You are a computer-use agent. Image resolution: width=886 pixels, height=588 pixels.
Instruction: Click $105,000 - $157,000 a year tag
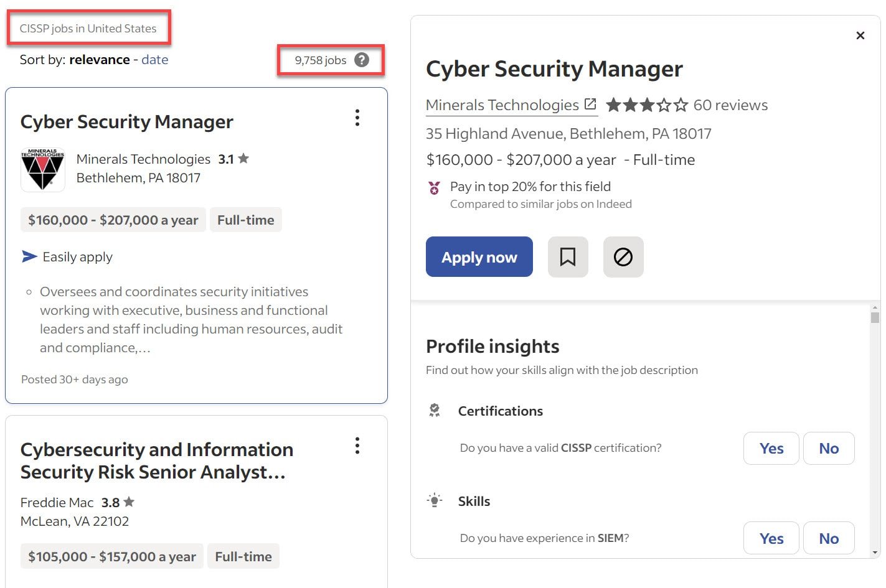click(112, 556)
